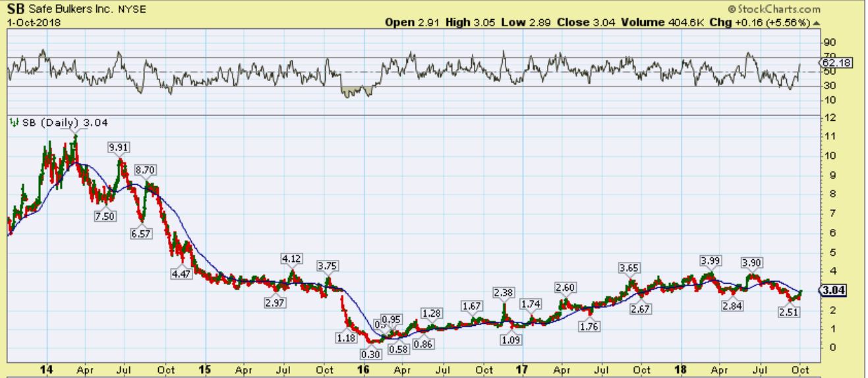Click price axis value 12
Viewport: 868px width, 378px height.
click(x=830, y=117)
